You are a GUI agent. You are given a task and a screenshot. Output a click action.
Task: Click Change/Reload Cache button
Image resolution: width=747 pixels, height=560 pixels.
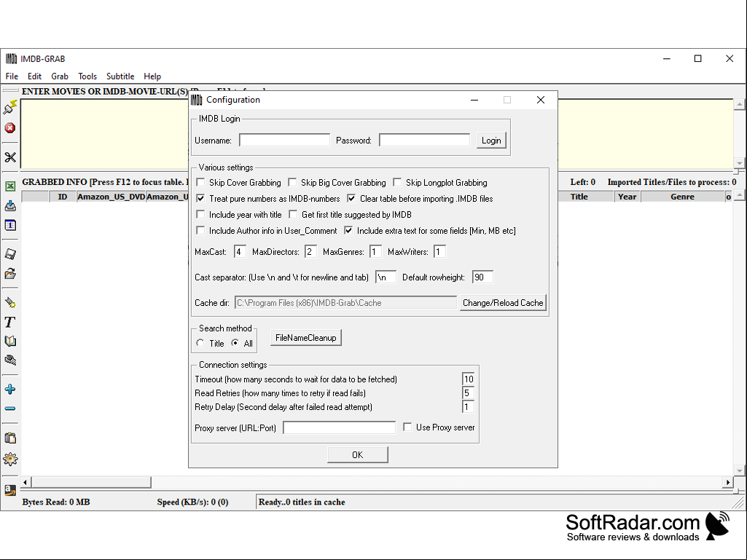[x=503, y=303]
